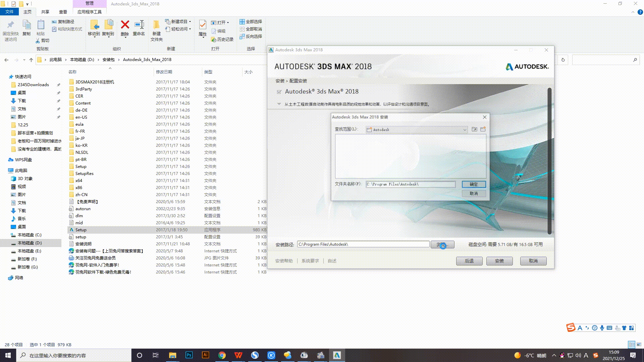
Task: Click the create new folder icon
Action: [483, 129]
